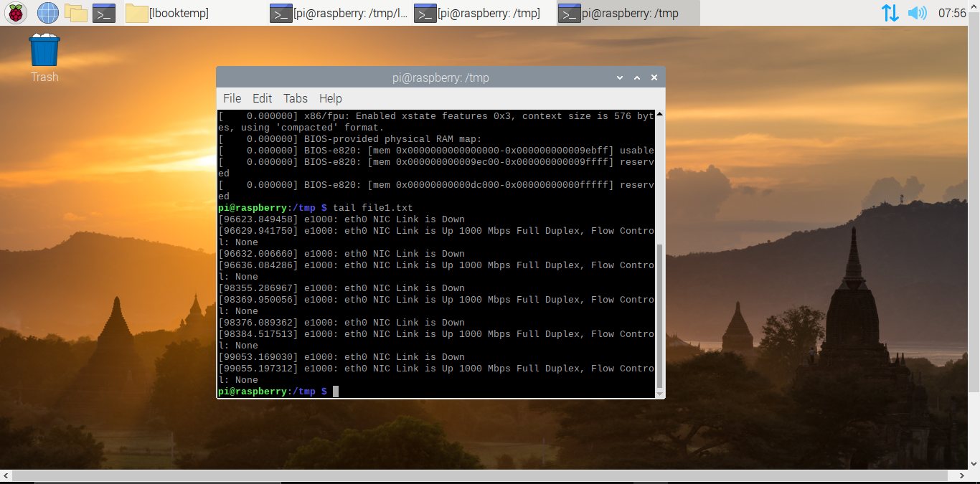Click the Trash label on desktop
The height and width of the screenshot is (484, 980).
pyautogui.click(x=44, y=77)
